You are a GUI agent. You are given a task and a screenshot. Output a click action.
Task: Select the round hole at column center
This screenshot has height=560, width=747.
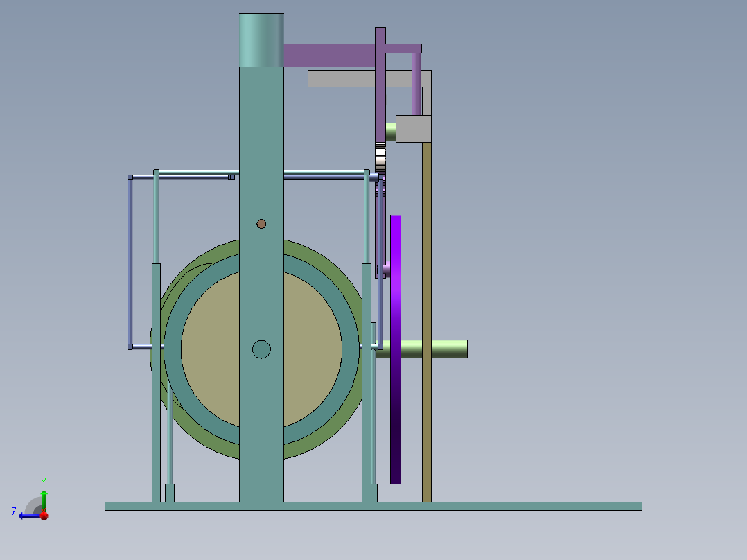pos(261,349)
